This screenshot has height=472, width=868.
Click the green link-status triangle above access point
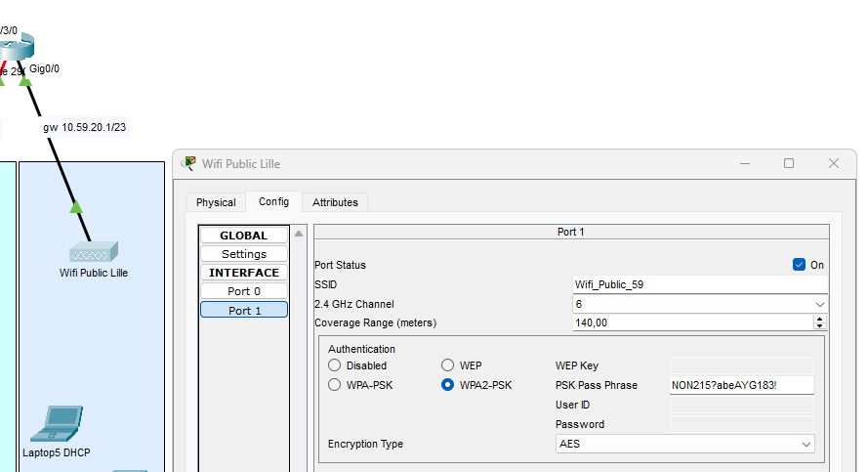tap(75, 206)
